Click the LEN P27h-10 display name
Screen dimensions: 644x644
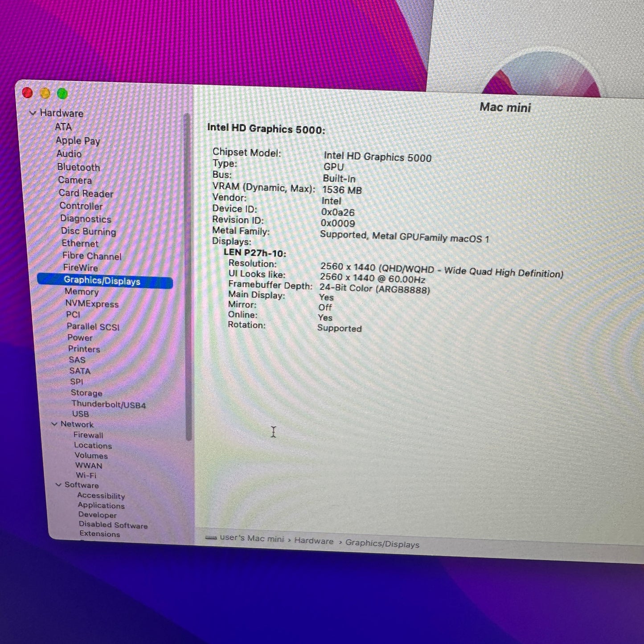pos(255,253)
